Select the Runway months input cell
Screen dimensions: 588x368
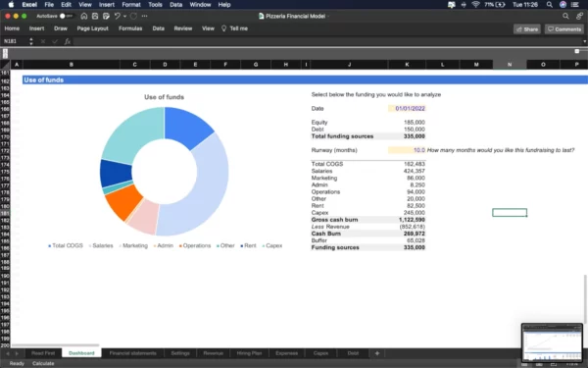point(407,150)
